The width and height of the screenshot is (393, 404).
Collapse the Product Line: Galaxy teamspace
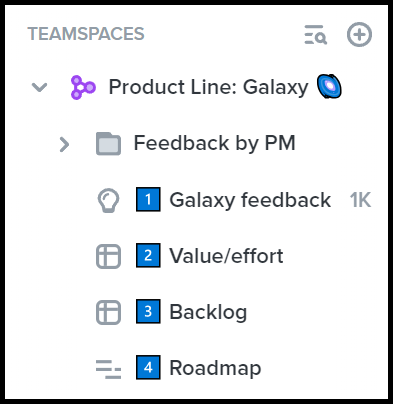[39, 87]
